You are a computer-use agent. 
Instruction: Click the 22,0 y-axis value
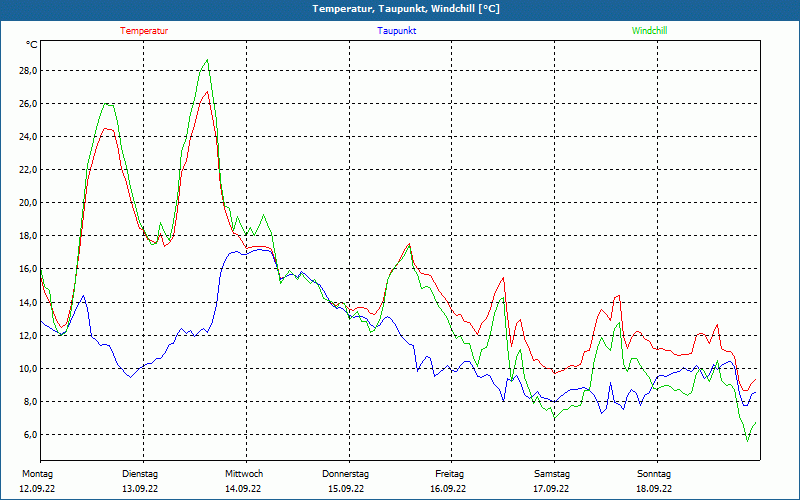(28, 169)
